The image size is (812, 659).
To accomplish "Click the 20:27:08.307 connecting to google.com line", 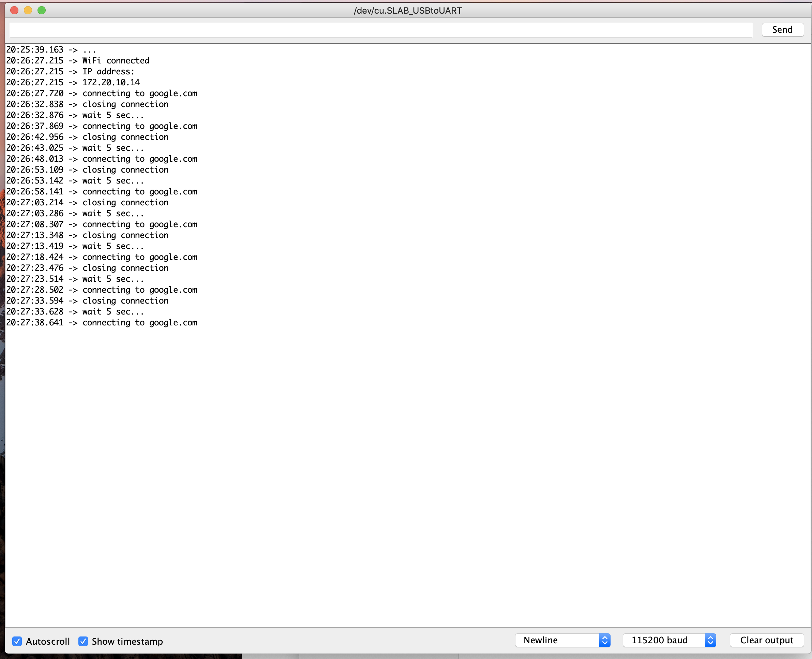I will coord(102,224).
